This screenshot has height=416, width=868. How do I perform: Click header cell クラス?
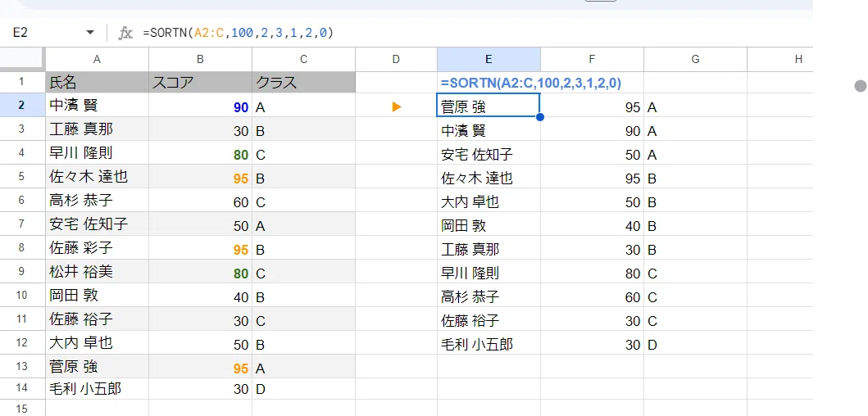[303, 83]
